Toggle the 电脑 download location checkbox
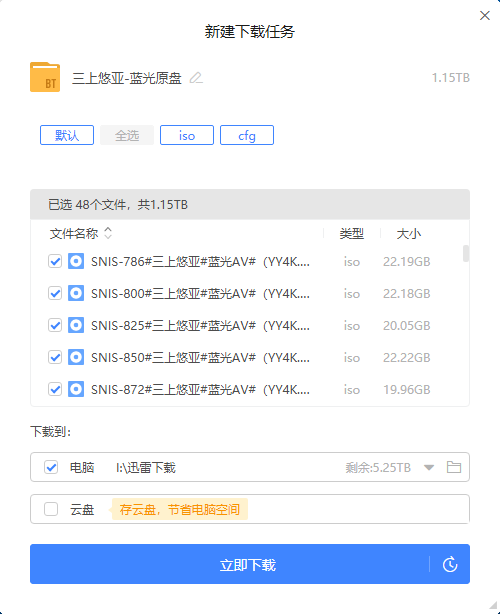 pyautogui.click(x=51, y=467)
